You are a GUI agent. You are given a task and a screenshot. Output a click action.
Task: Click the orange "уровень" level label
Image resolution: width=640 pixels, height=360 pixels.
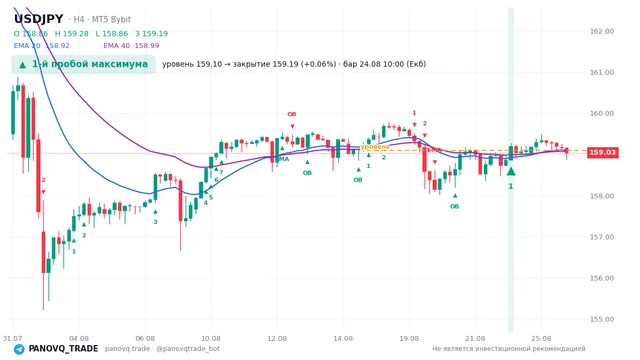[374, 146]
